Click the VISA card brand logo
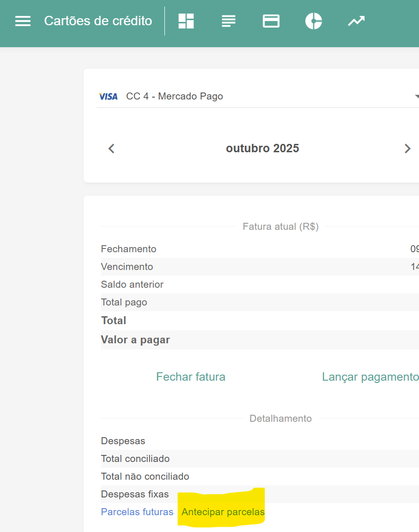 [x=108, y=97]
